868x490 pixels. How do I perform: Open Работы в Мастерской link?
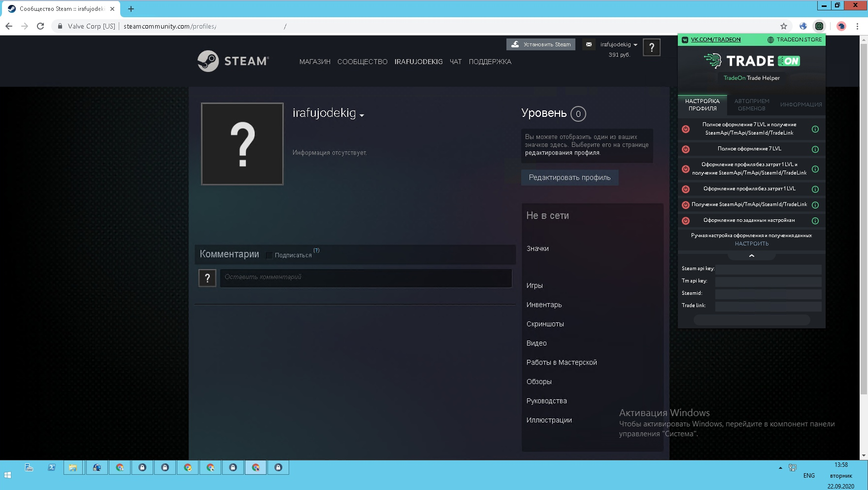tap(562, 363)
